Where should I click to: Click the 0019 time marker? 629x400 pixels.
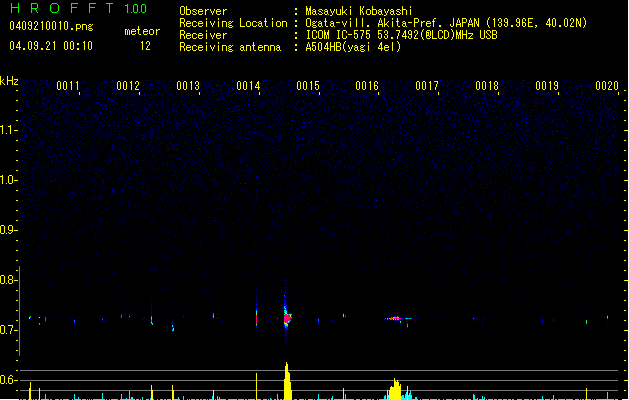click(547, 86)
